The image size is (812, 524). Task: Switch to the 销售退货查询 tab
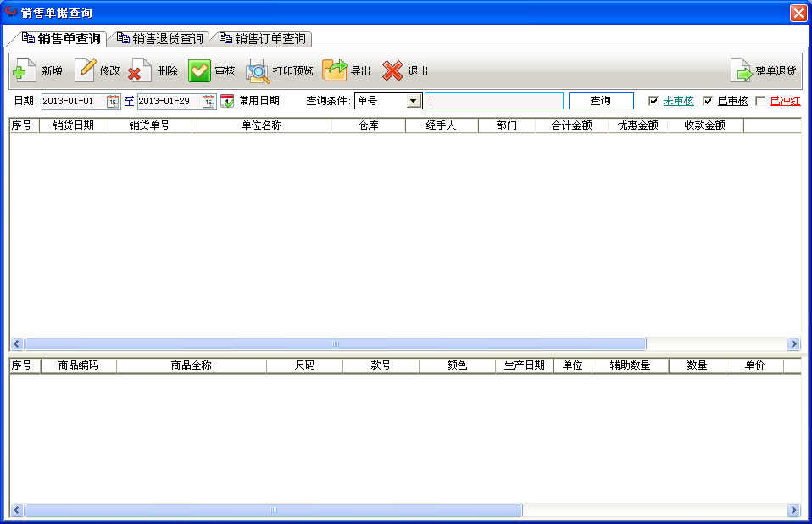(x=160, y=39)
